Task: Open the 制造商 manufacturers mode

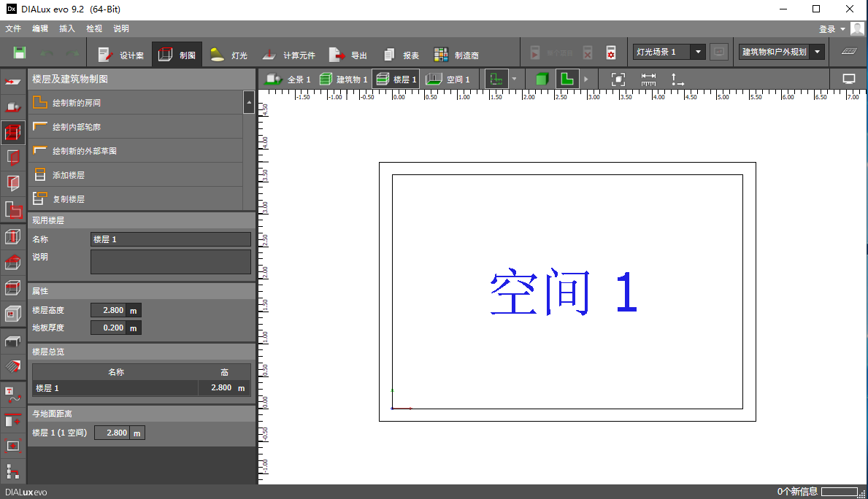Action: (x=456, y=55)
